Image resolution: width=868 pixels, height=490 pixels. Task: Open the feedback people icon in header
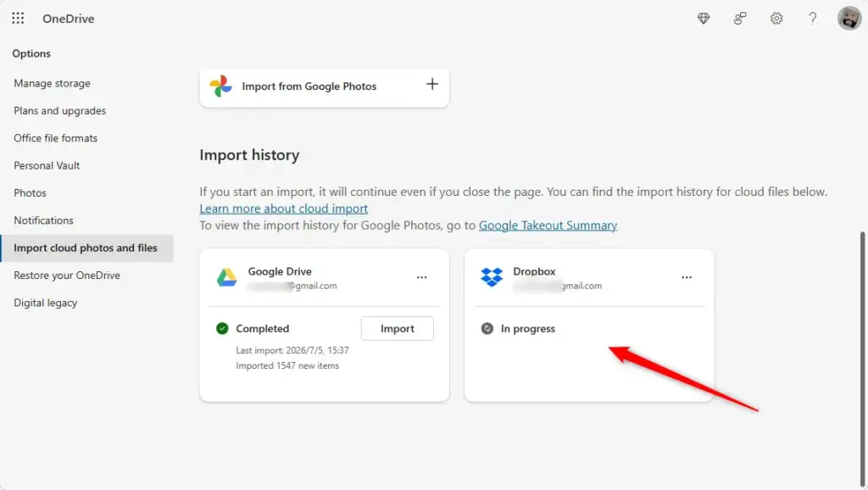point(740,19)
